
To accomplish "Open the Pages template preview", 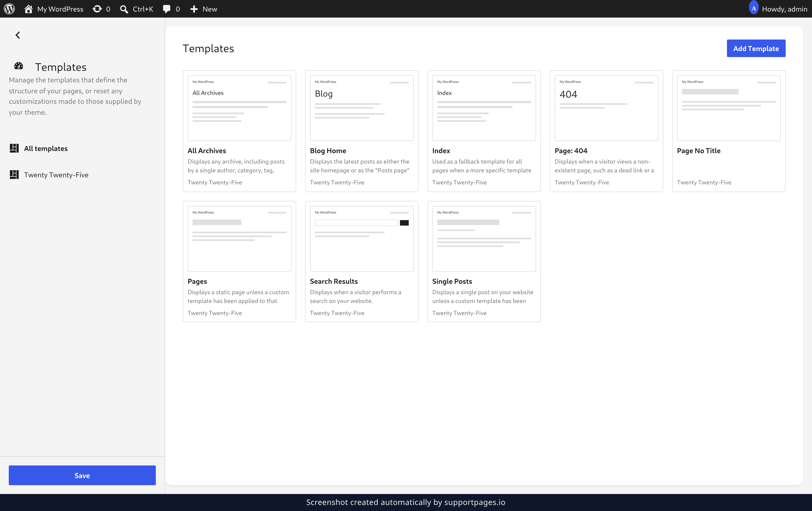I will (239, 238).
